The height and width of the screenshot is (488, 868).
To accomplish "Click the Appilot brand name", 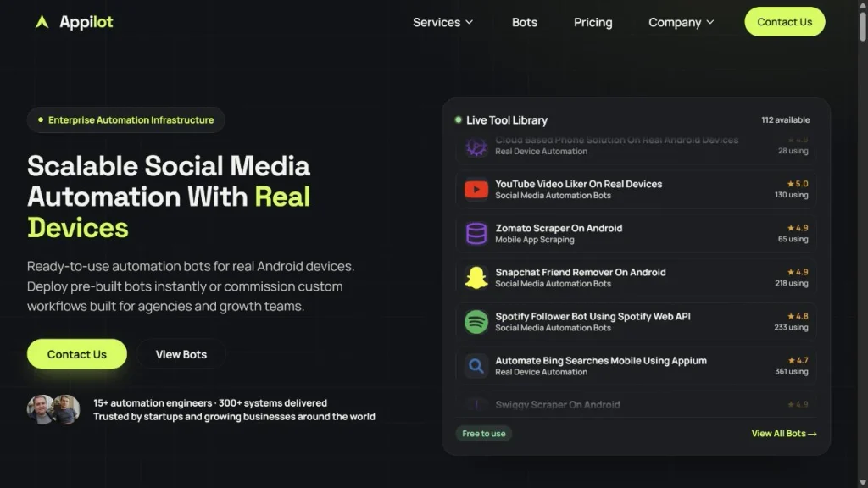I will (x=86, y=21).
